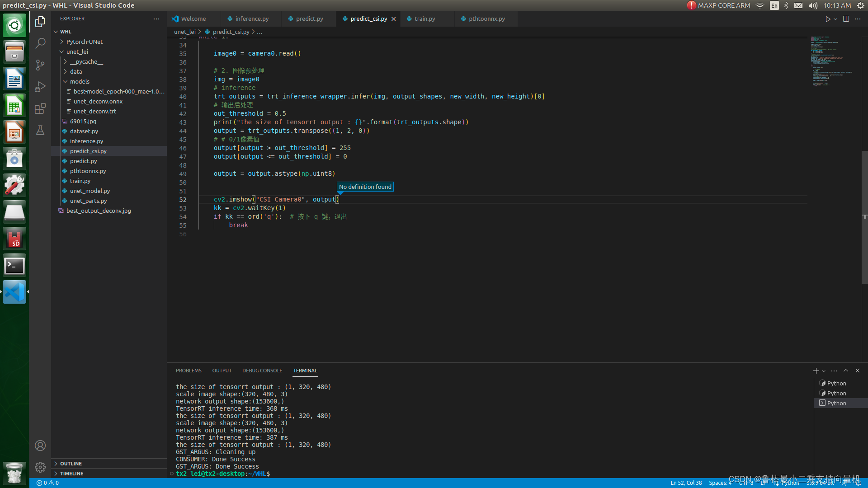Switch to the PROBLEMS tab in panel

point(189,371)
